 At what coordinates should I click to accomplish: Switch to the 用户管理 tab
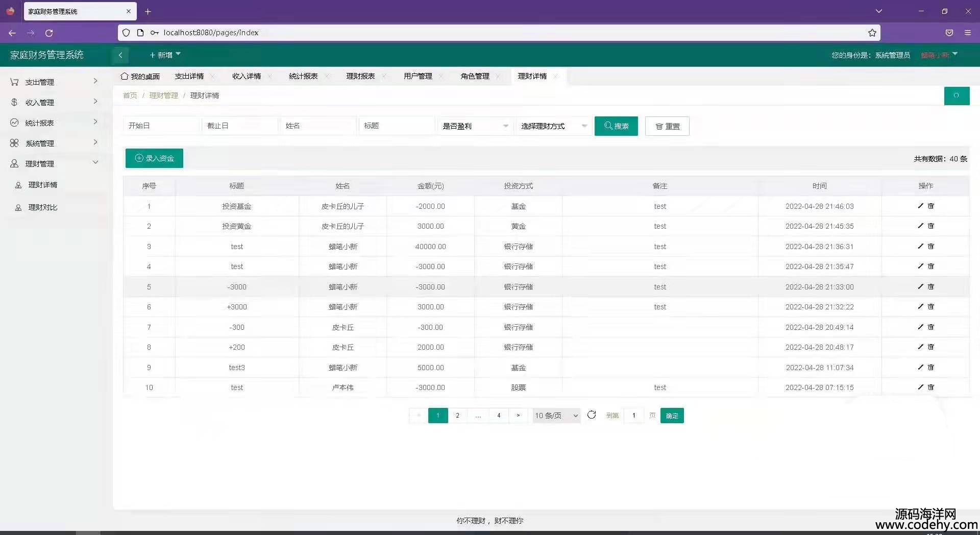click(x=418, y=76)
